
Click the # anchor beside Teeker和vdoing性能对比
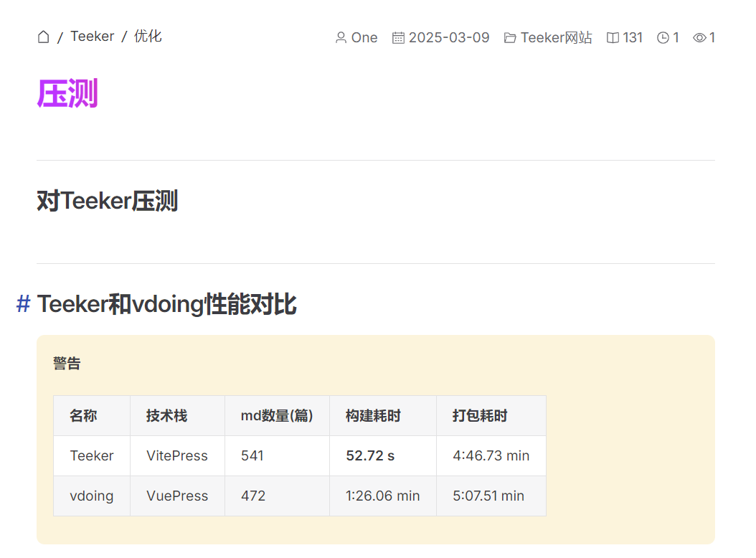click(x=23, y=304)
